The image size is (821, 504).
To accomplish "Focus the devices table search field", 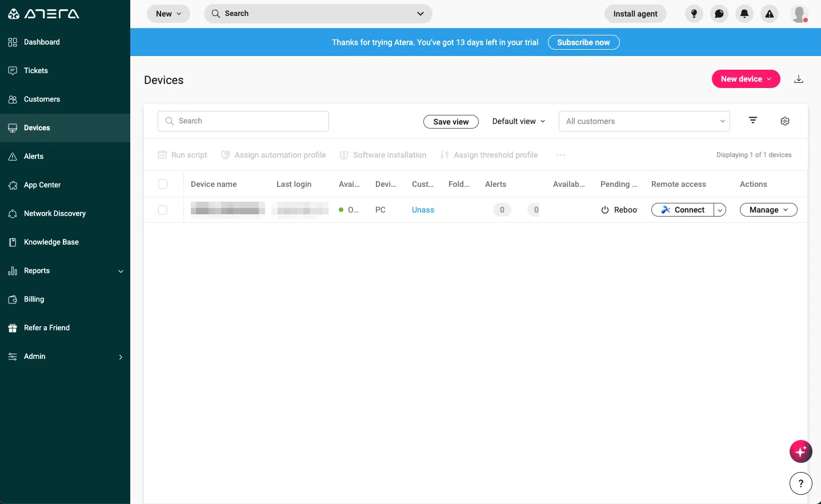I will pos(243,121).
